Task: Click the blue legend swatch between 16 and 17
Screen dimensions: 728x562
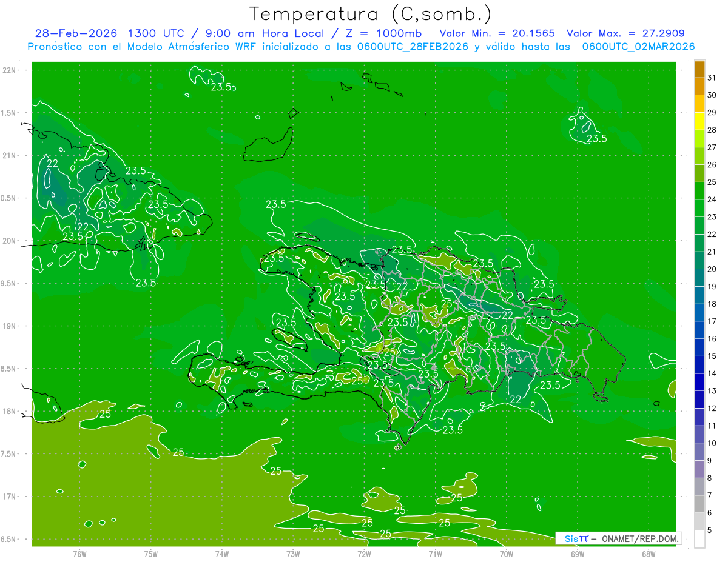Action: pos(699,330)
